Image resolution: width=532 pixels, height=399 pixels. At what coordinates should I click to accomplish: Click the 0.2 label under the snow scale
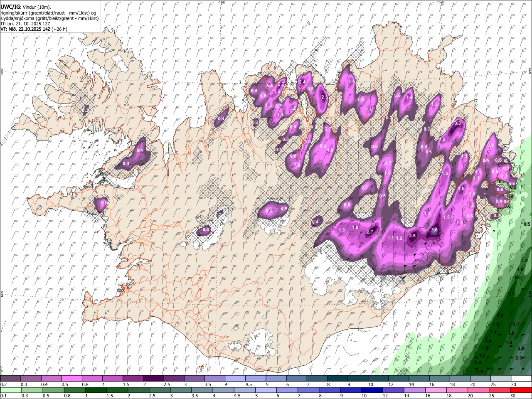point(3,384)
